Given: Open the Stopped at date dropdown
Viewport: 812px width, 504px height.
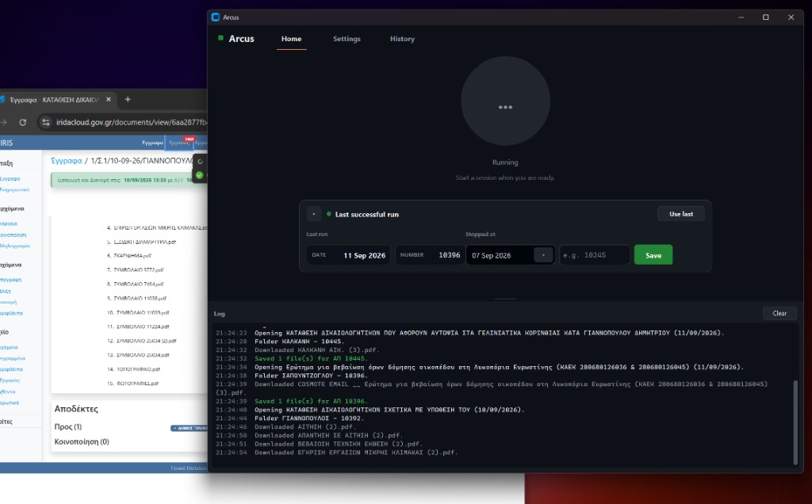Looking at the screenshot, I should click(543, 255).
